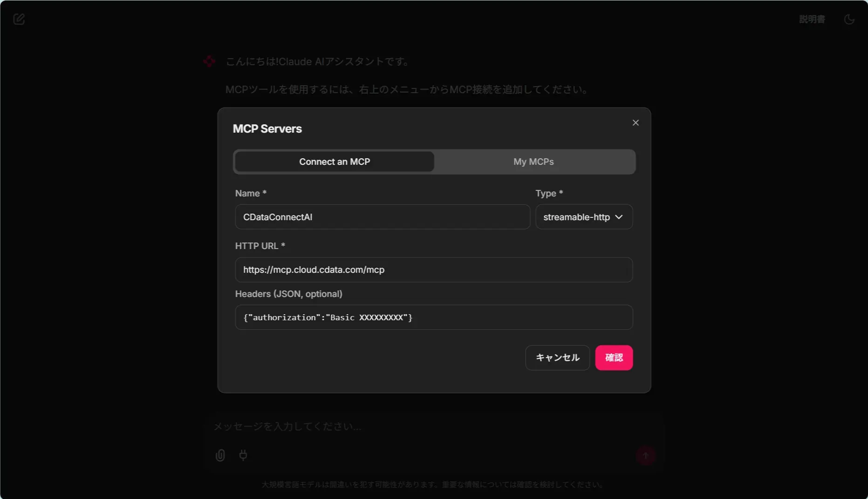Click the MCP Servers dialog title
The height and width of the screenshot is (499, 868).
[267, 129]
